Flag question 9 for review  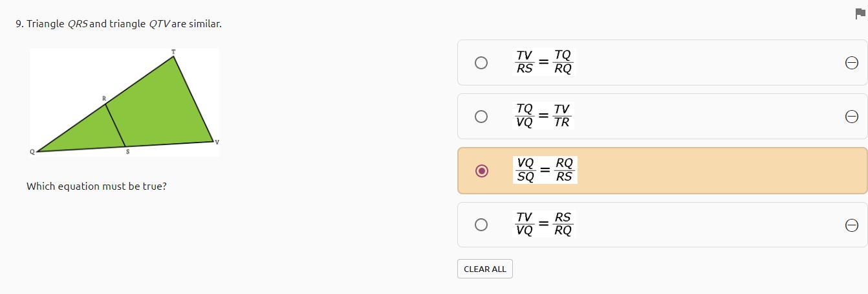[x=860, y=15]
